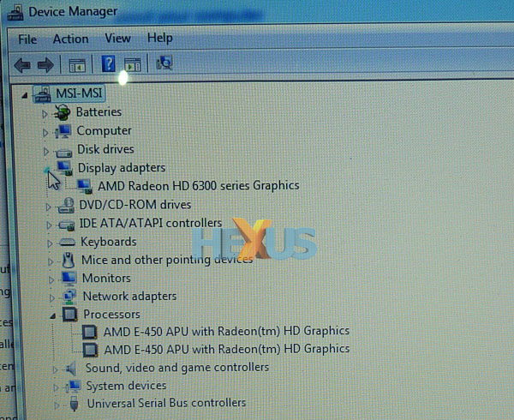Select the Monitors label
Viewport: 514px width, 420px height.
[106, 279]
